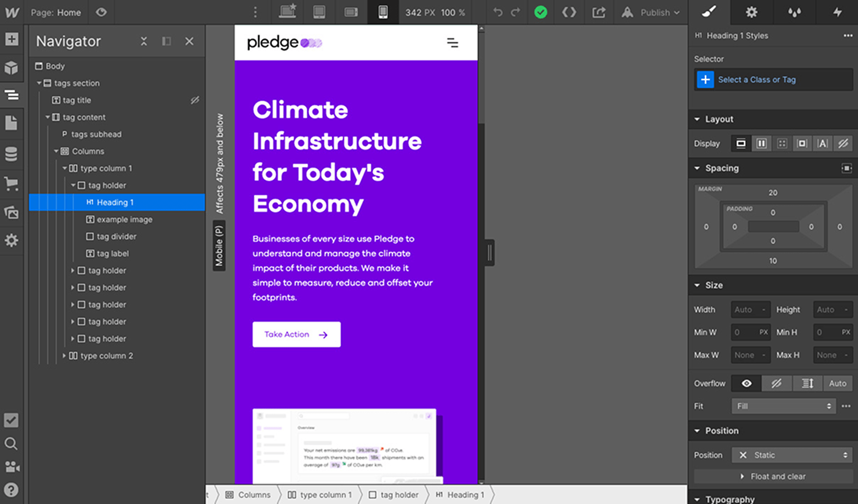Collapse all Navigator tree items
Screen dimensions: 858x504
(x=144, y=41)
